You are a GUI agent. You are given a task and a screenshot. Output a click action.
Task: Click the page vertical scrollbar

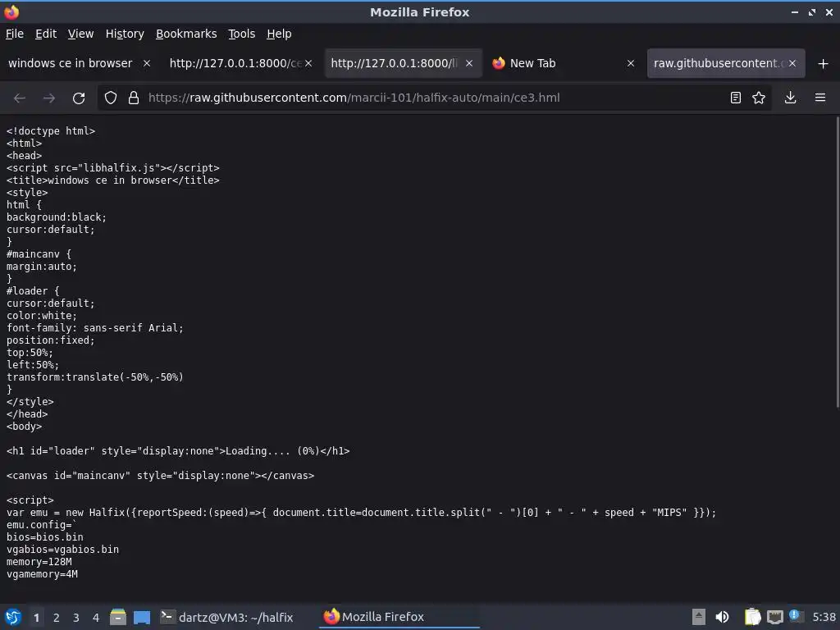[837, 262]
